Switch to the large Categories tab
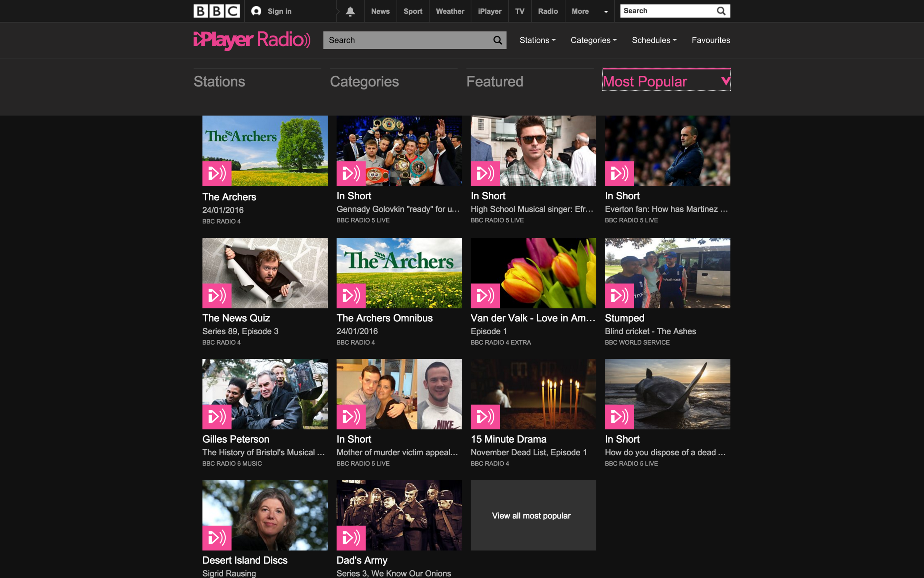The width and height of the screenshot is (924, 578). [x=364, y=81]
